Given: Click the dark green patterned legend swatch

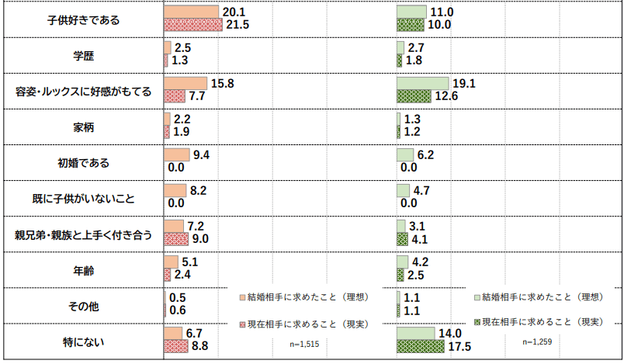Looking at the screenshot, I should pos(476,322).
